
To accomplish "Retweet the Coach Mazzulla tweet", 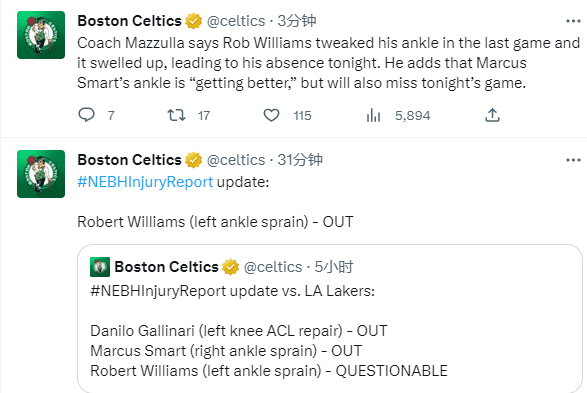I will click(176, 115).
